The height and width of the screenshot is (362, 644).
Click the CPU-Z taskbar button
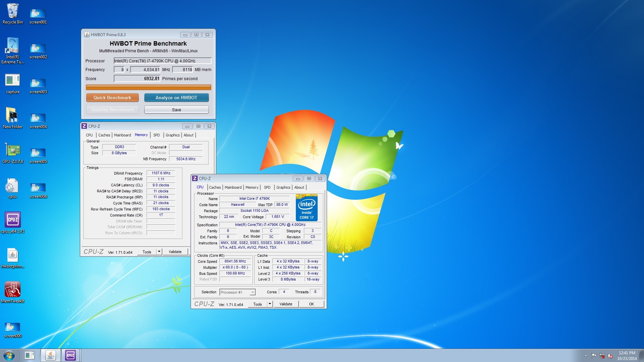70,355
